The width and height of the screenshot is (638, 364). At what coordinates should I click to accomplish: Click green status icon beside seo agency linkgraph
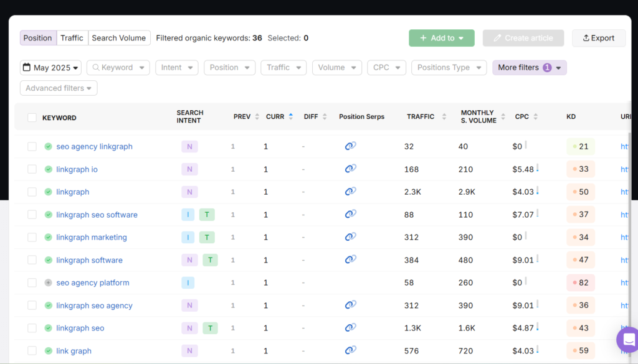pos(48,146)
